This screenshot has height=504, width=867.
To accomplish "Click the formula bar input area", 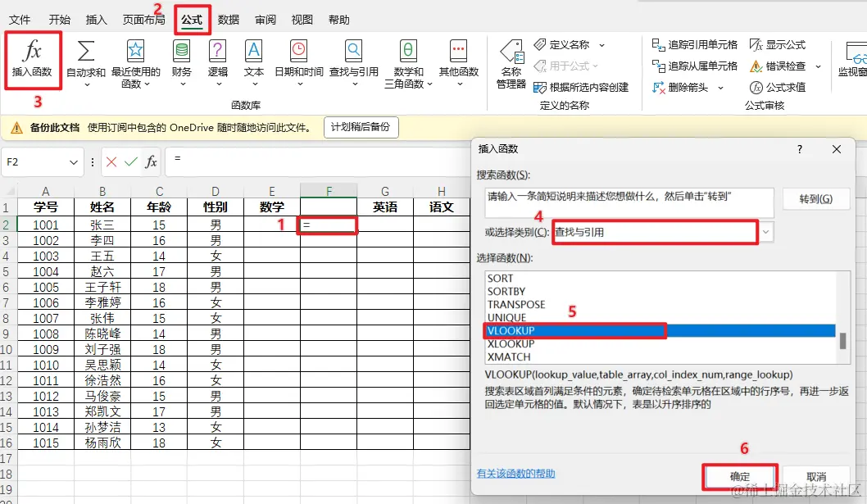I will tap(317, 161).
